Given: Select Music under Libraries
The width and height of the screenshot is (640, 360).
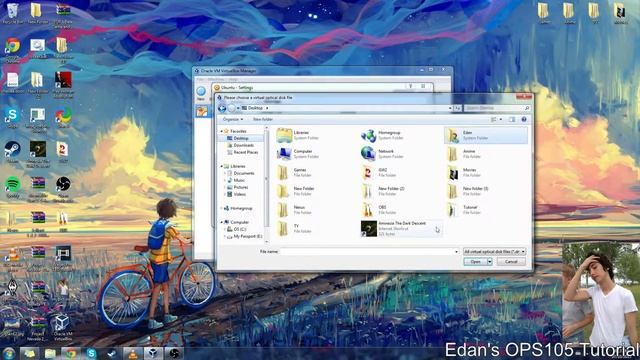Looking at the screenshot, I should [x=239, y=180].
